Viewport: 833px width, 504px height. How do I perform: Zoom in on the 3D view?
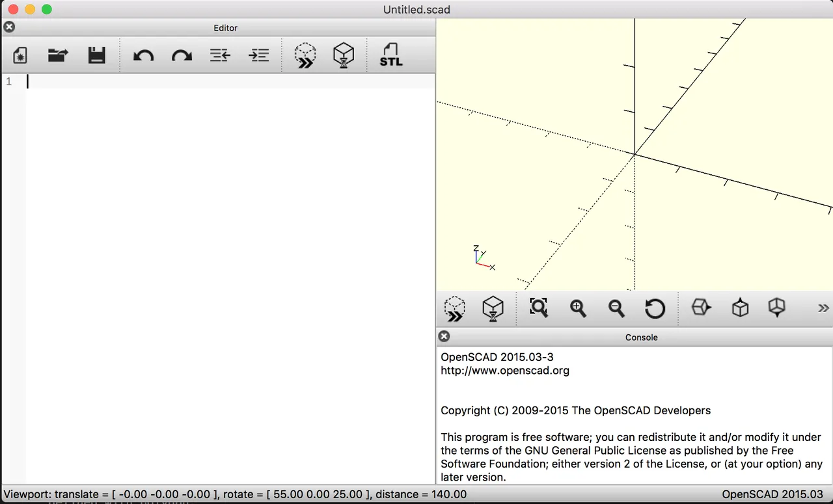click(578, 308)
